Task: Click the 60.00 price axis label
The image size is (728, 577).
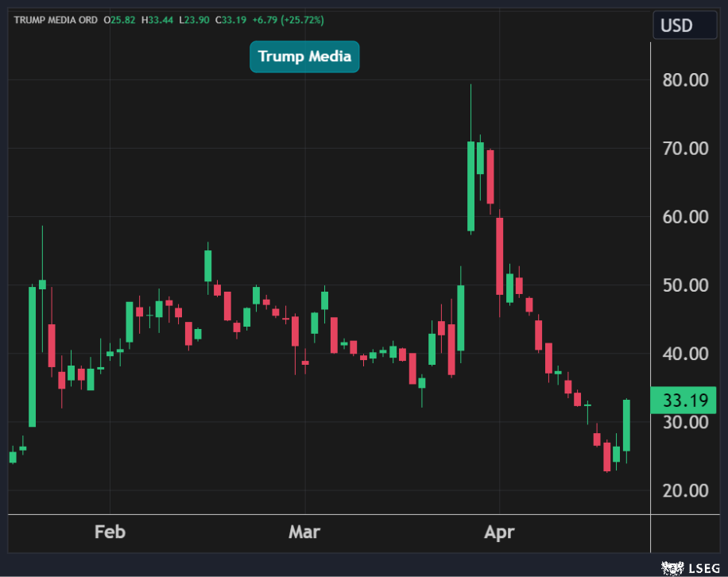Action: [x=685, y=216]
